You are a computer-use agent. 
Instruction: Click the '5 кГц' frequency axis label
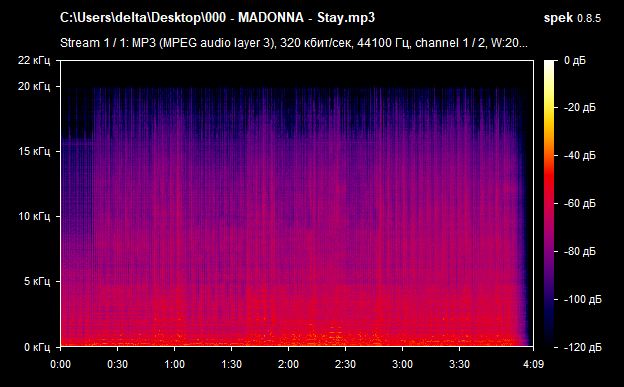(37, 281)
